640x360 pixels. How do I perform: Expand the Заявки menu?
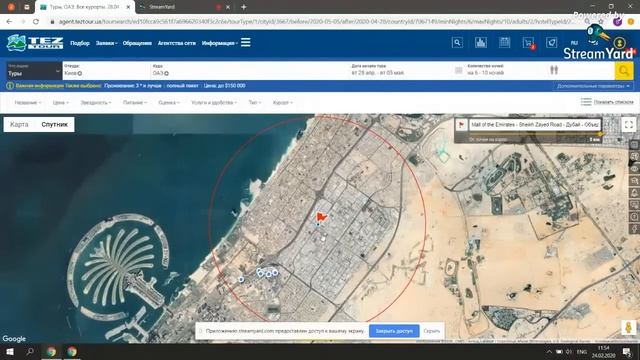106,43
